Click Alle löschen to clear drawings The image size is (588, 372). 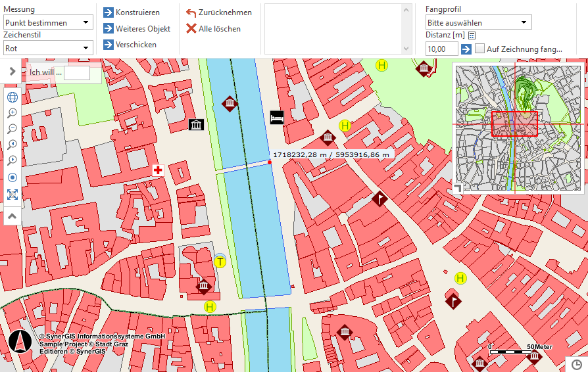coord(213,29)
